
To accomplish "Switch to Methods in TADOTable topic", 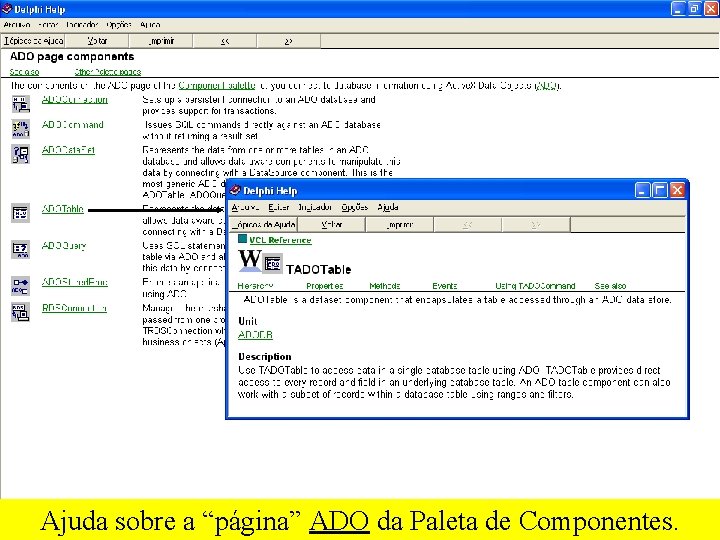I will [x=385, y=286].
